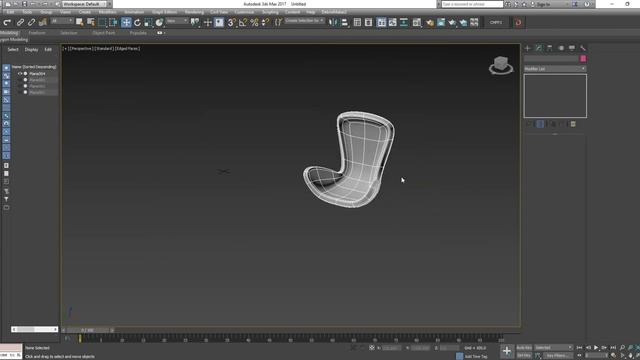Select Plane004 in scene explorer
This screenshot has height=360, width=640.
[x=37, y=73]
